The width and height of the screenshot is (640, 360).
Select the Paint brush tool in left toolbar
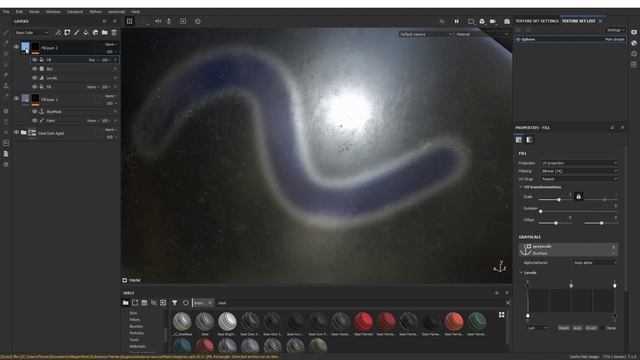(x=6, y=33)
